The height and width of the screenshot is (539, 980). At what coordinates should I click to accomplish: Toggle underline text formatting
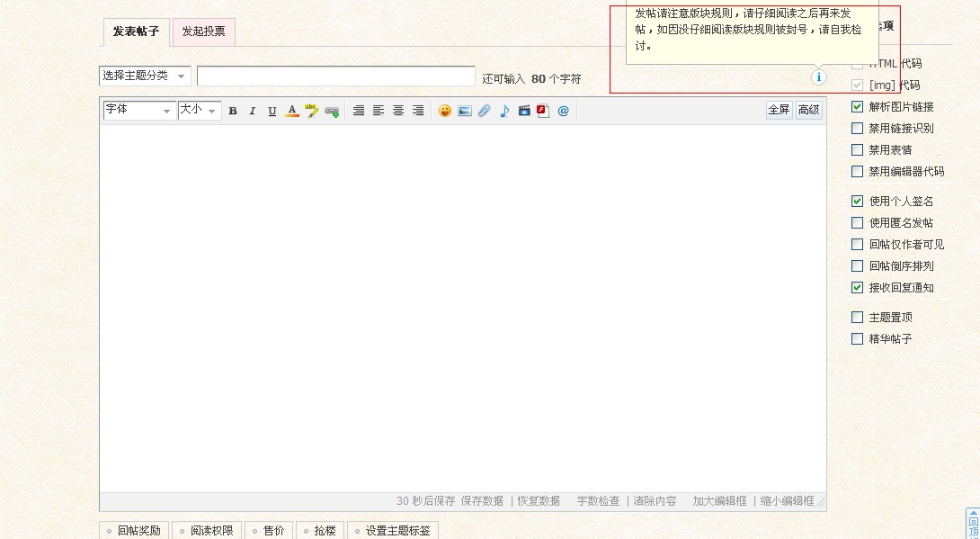pos(272,111)
